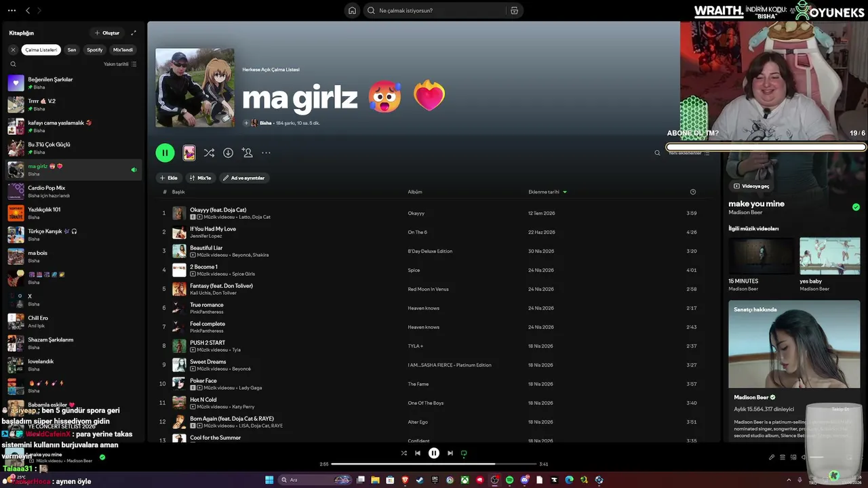Viewport: 868px width, 488px height.
Task: Click the duration clock column header
Action: tap(692, 192)
